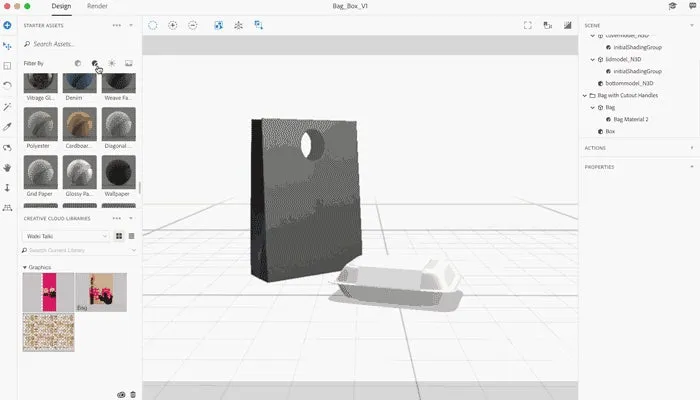Collapse the Graphics section triangle
This screenshot has width=700, height=400.
(x=25, y=267)
